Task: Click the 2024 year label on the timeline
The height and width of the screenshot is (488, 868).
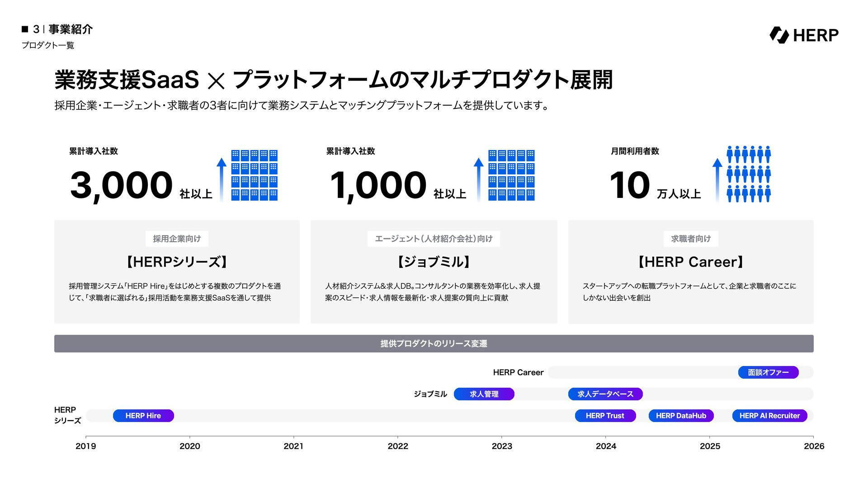Action: 606,446
